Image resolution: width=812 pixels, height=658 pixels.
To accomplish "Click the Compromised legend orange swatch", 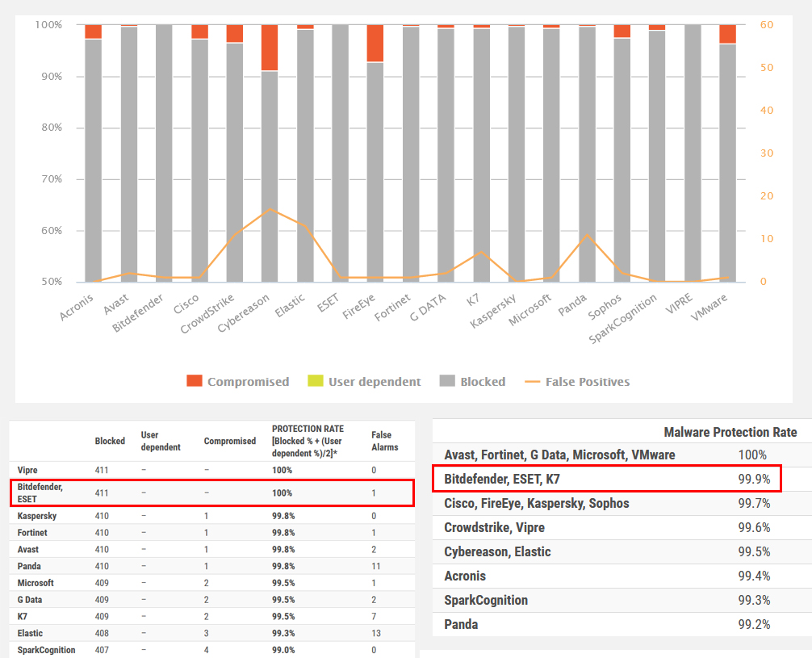I will 195,381.
